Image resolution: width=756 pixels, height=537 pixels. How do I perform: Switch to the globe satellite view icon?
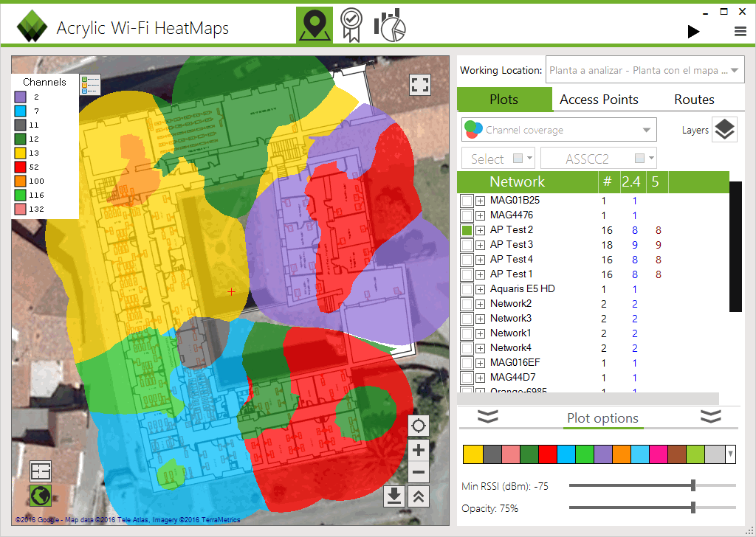[41, 496]
